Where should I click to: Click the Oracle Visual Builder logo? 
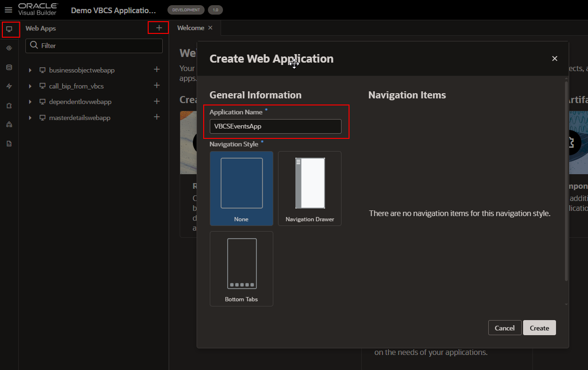coord(38,9)
